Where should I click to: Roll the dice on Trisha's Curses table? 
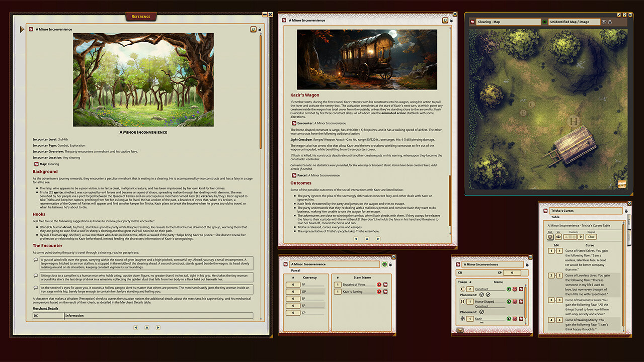click(x=550, y=237)
